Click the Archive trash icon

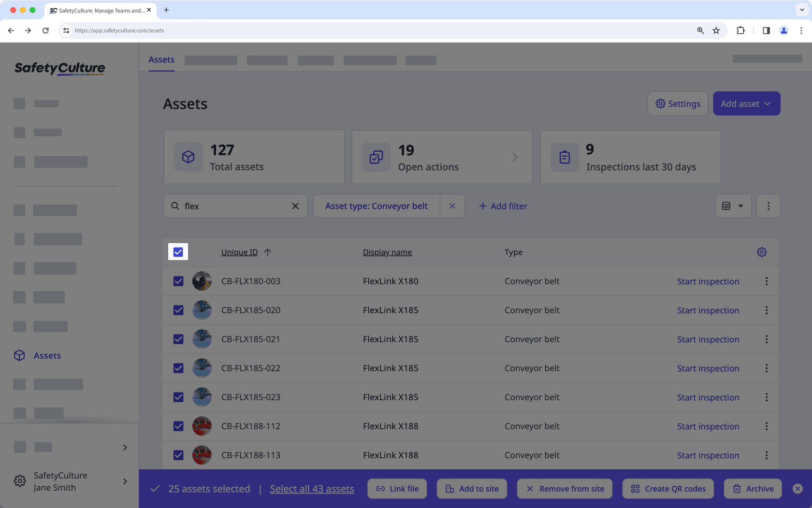coord(737,489)
